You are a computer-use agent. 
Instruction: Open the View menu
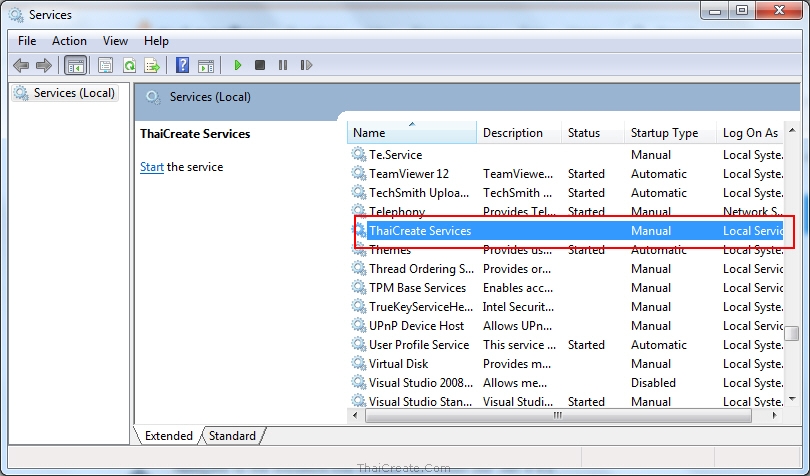point(115,41)
